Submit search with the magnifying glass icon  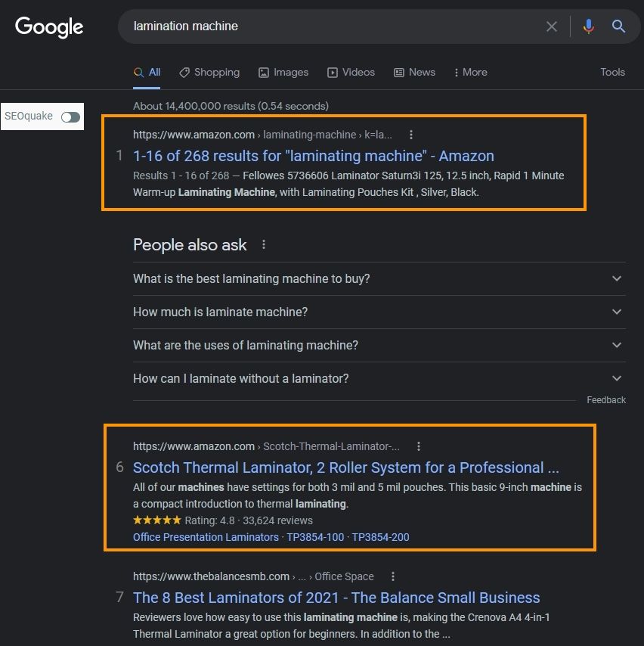tap(618, 26)
